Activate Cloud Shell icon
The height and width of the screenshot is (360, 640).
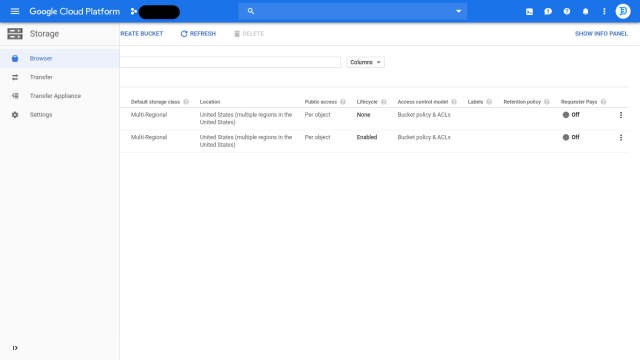coord(529,12)
